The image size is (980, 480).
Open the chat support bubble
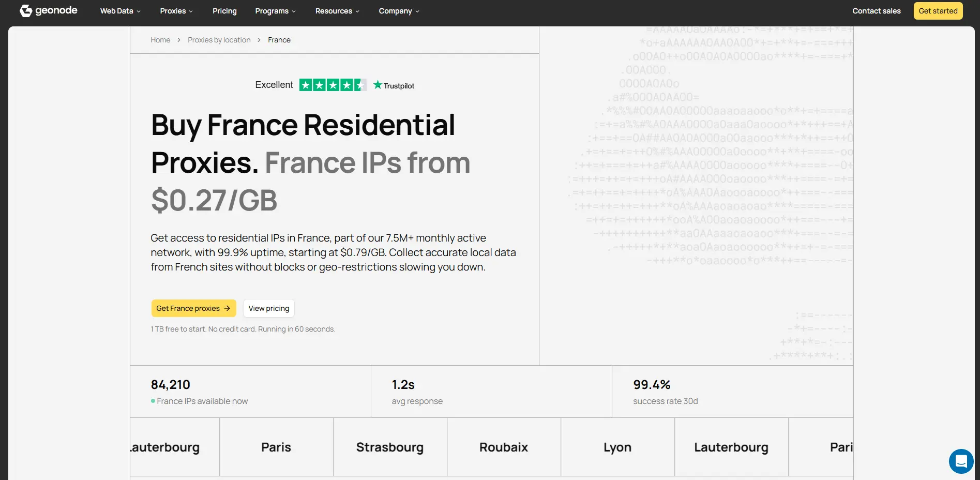[961, 461]
